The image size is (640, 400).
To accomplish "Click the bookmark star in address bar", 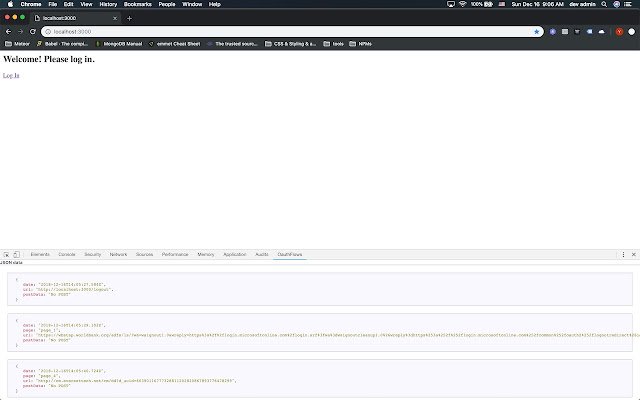I will click(x=536, y=31).
